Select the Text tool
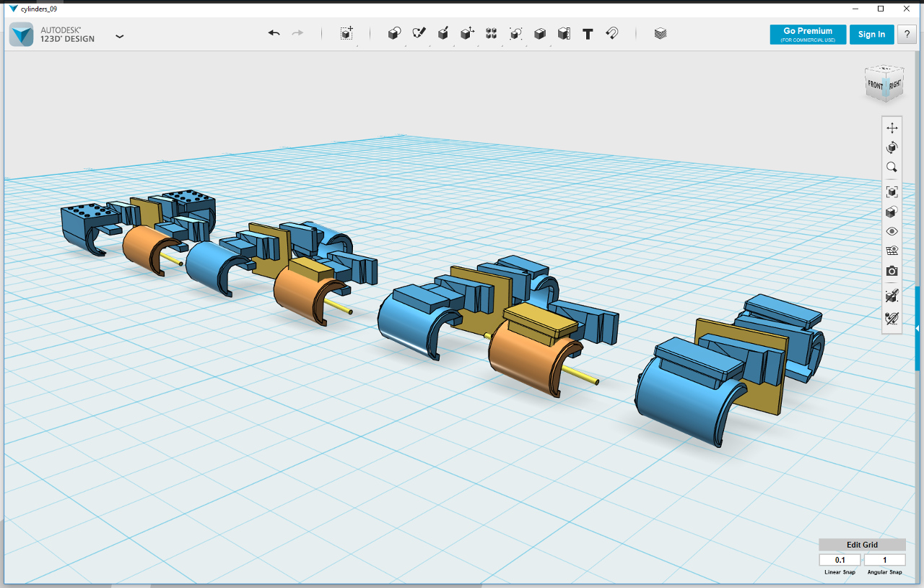The width and height of the screenshot is (924, 588). point(588,33)
